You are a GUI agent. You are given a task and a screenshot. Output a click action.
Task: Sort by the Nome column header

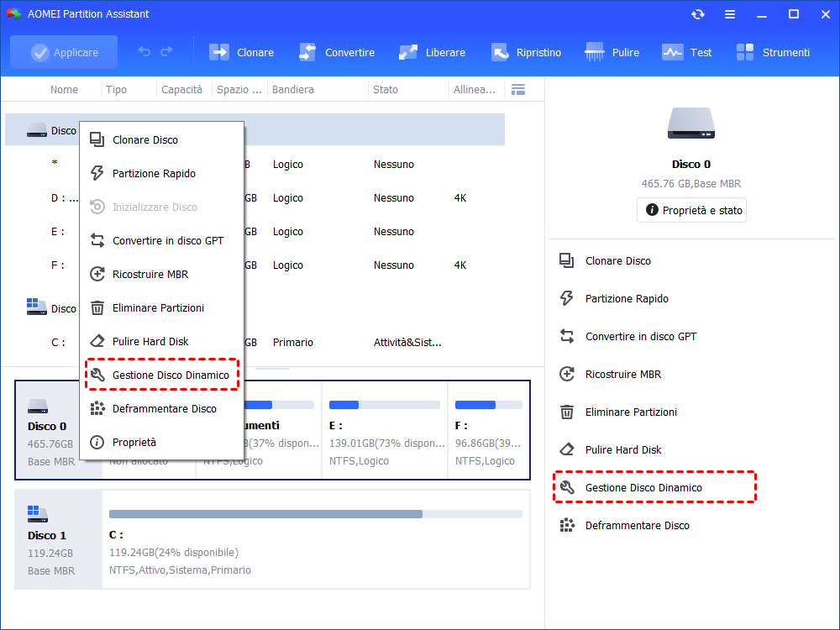(x=64, y=90)
